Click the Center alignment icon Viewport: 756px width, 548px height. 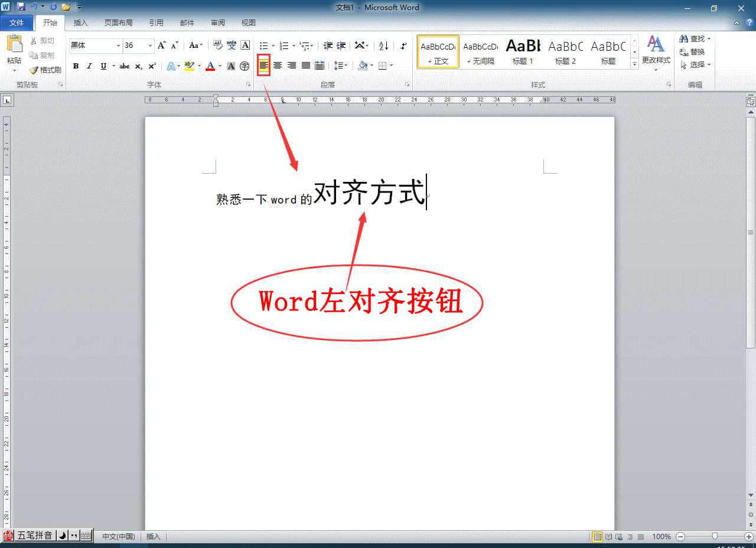pos(278,66)
